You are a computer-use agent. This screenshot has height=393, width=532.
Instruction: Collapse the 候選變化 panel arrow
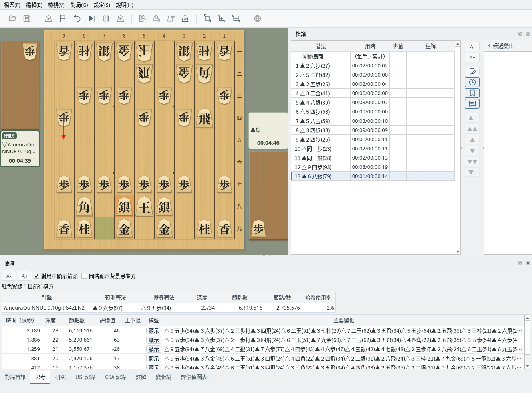tap(489, 46)
